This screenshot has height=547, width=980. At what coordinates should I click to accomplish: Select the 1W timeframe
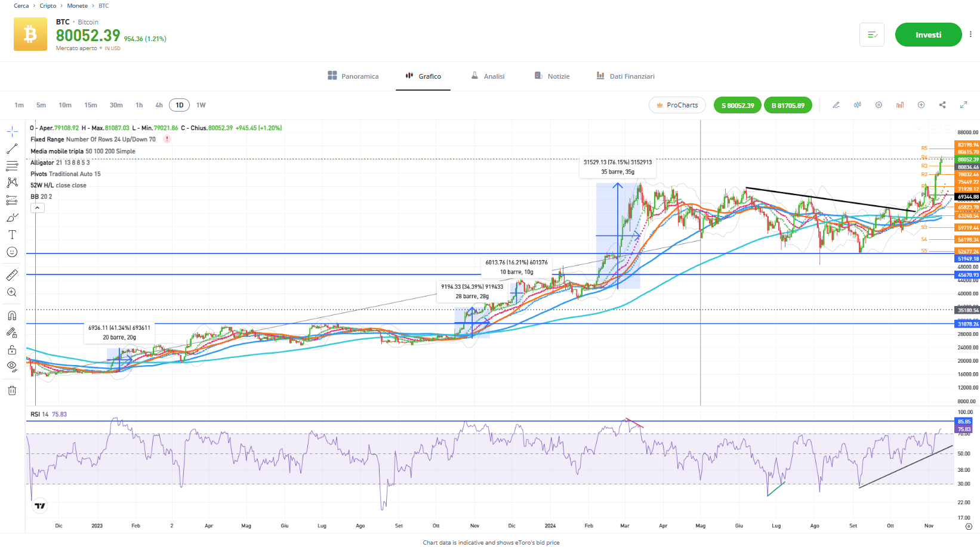coord(201,105)
